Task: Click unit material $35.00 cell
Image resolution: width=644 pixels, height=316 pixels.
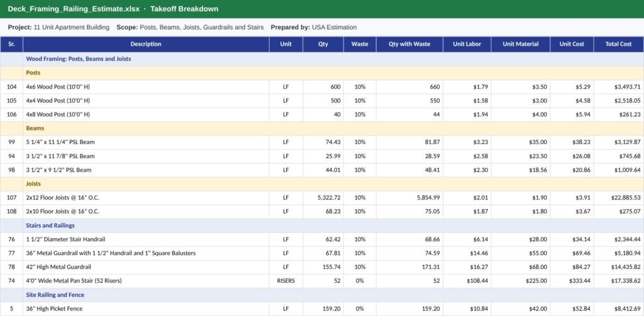Action: point(520,142)
